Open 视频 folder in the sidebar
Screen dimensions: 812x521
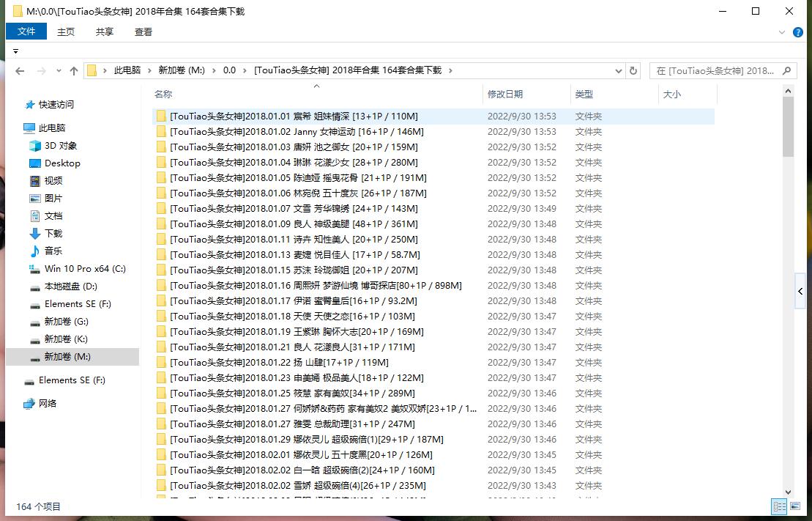(x=53, y=181)
